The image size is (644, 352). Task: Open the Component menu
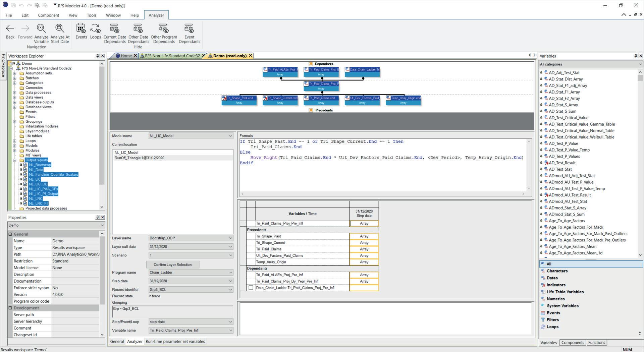tap(48, 15)
